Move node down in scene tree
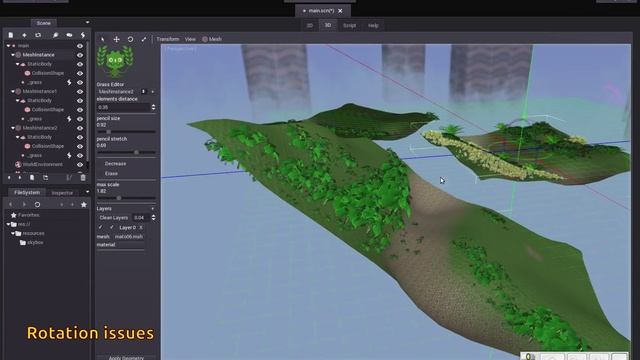 tap(20, 178)
